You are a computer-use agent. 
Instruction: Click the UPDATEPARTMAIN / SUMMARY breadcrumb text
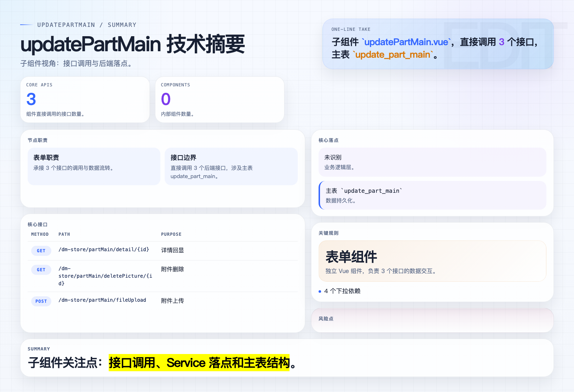[87, 25]
